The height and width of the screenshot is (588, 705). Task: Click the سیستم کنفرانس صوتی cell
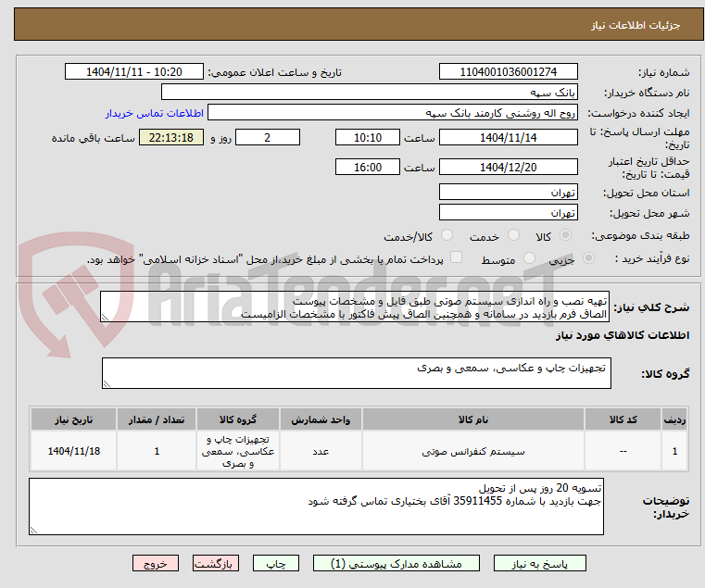click(x=473, y=451)
